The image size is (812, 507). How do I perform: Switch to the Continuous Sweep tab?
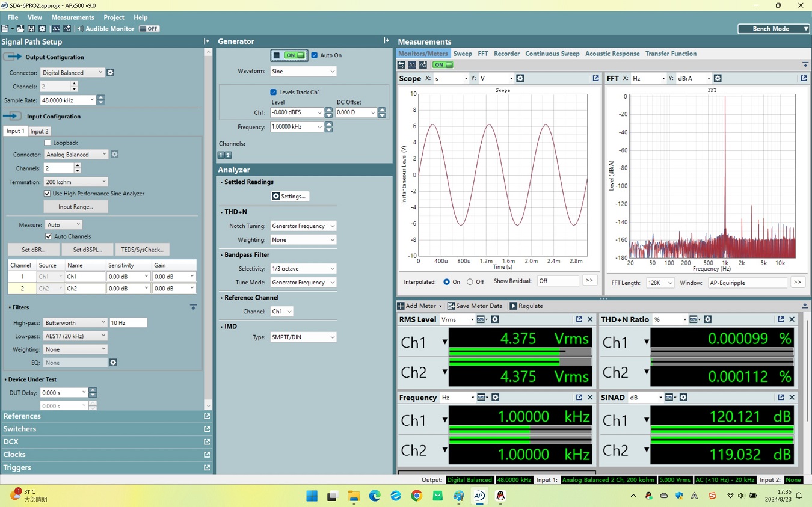coord(552,54)
